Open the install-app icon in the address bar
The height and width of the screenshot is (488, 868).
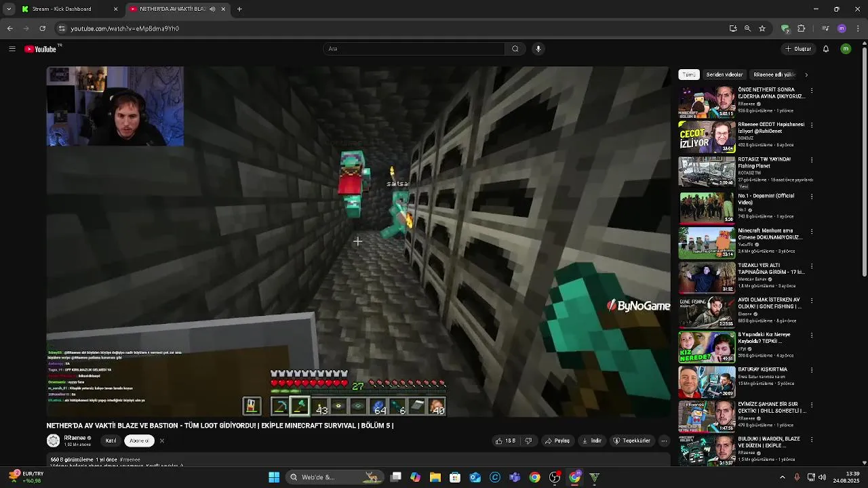pos(733,28)
